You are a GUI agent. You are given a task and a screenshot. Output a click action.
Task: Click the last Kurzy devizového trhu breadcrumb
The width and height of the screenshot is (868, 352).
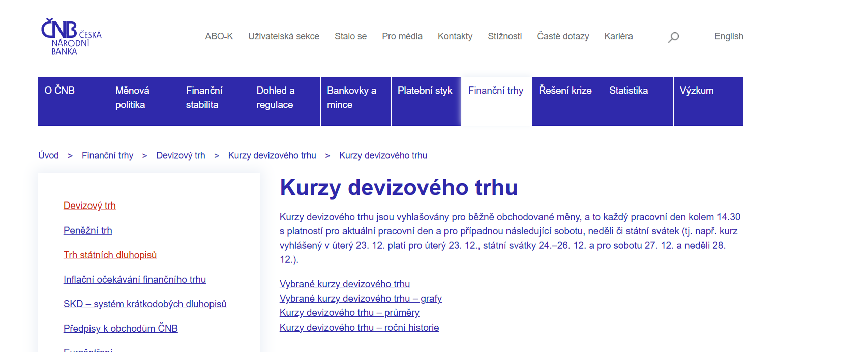[x=383, y=155]
